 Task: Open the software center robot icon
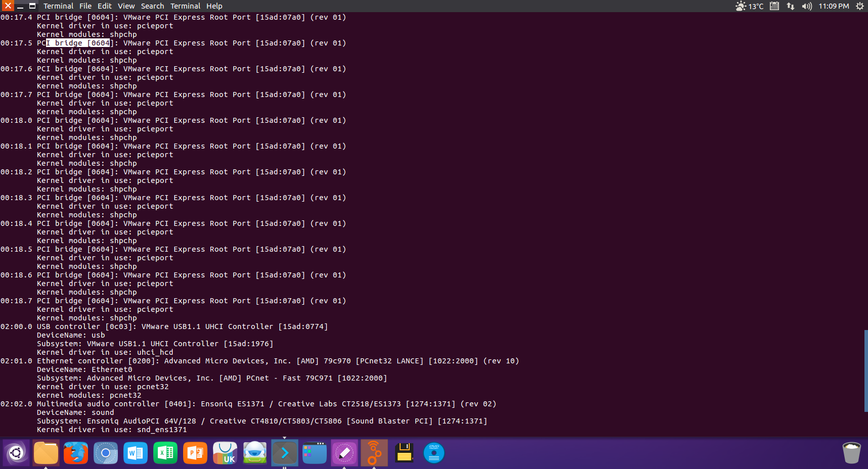[255, 453]
